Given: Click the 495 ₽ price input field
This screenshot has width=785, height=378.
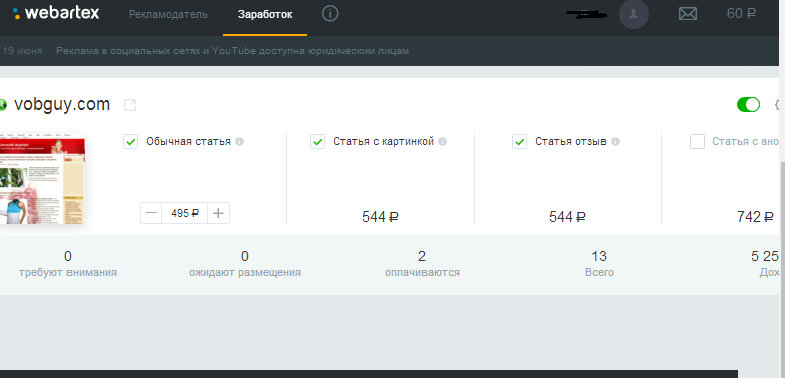Looking at the screenshot, I should pos(184,213).
